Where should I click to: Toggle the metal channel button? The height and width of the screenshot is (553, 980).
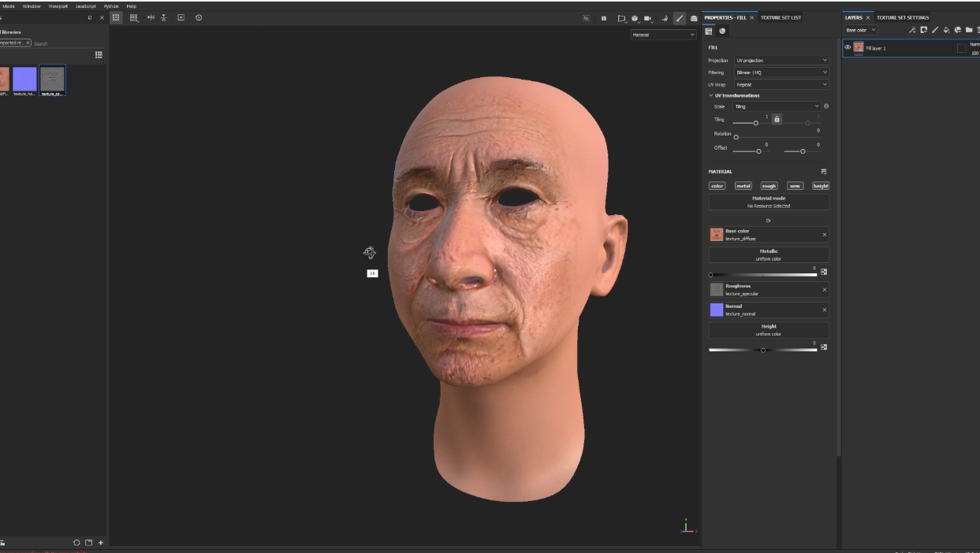(743, 186)
